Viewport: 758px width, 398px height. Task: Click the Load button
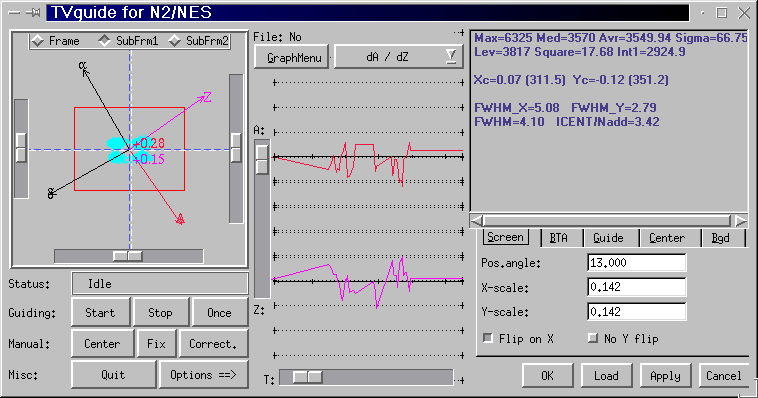point(606,376)
